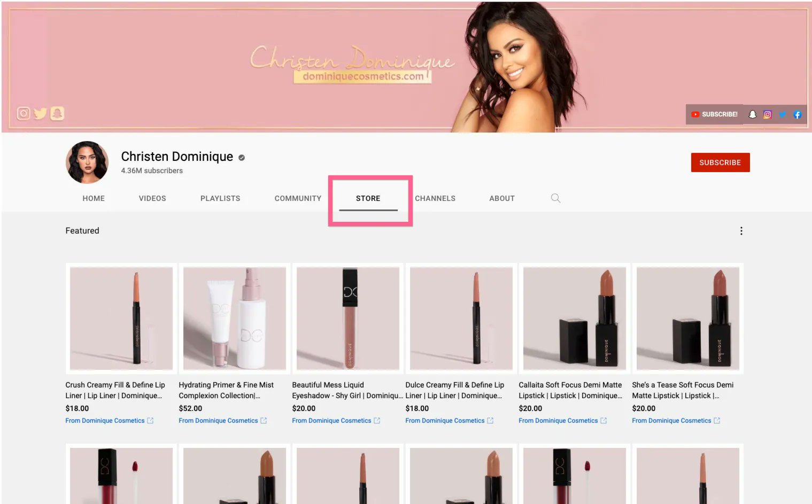The width and height of the screenshot is (812, 504).
Task: Follow 'From Dominique Cosmetics' link under Dulce Liner
Action: click(445, 421)
